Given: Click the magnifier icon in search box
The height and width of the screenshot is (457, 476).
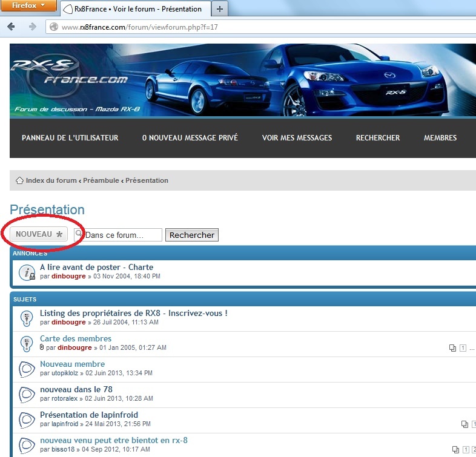Looking at the screenshot, I should [x=79, y=234].
